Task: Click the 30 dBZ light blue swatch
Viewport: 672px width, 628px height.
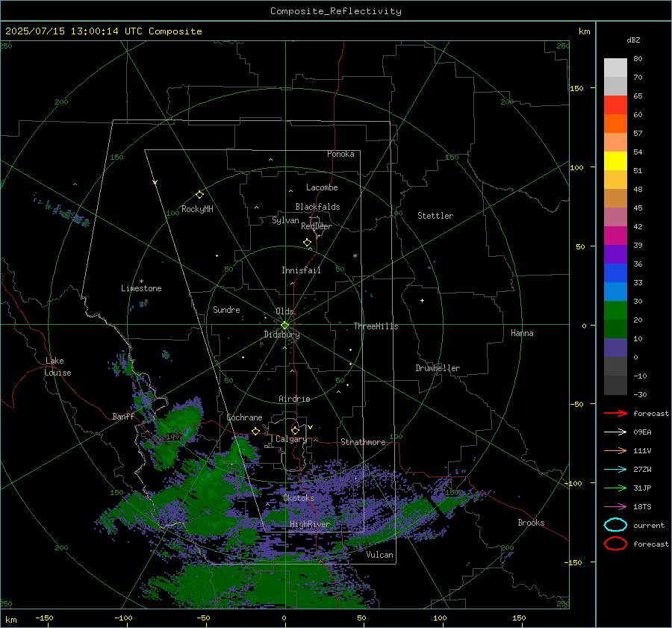Action: pos(615,291)
